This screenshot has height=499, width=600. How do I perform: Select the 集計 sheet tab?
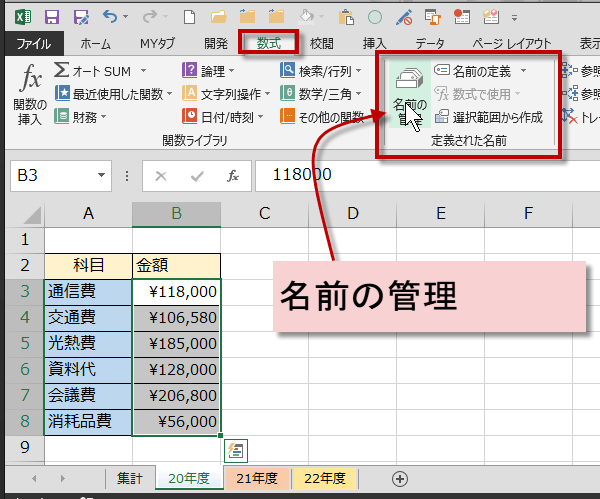[x=130, y=478]
